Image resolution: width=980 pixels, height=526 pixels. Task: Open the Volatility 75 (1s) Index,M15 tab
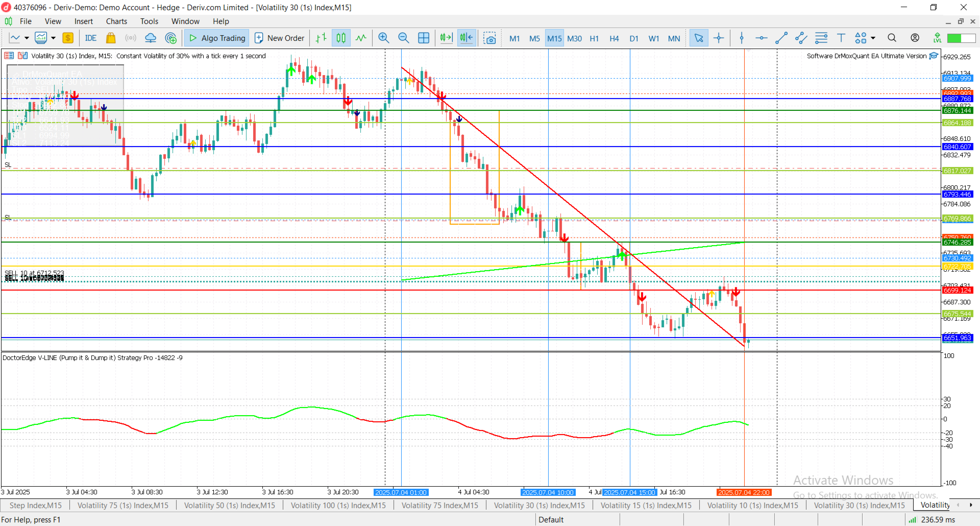coord(123,506)
